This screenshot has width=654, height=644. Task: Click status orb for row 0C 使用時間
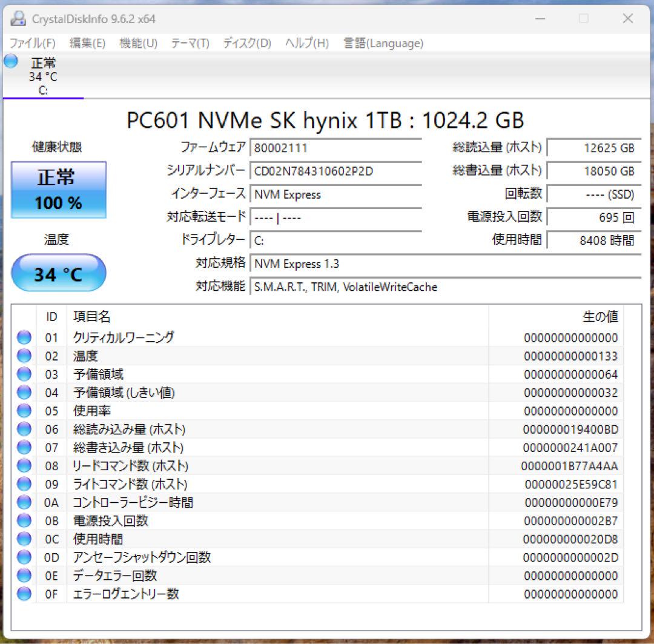24,539
